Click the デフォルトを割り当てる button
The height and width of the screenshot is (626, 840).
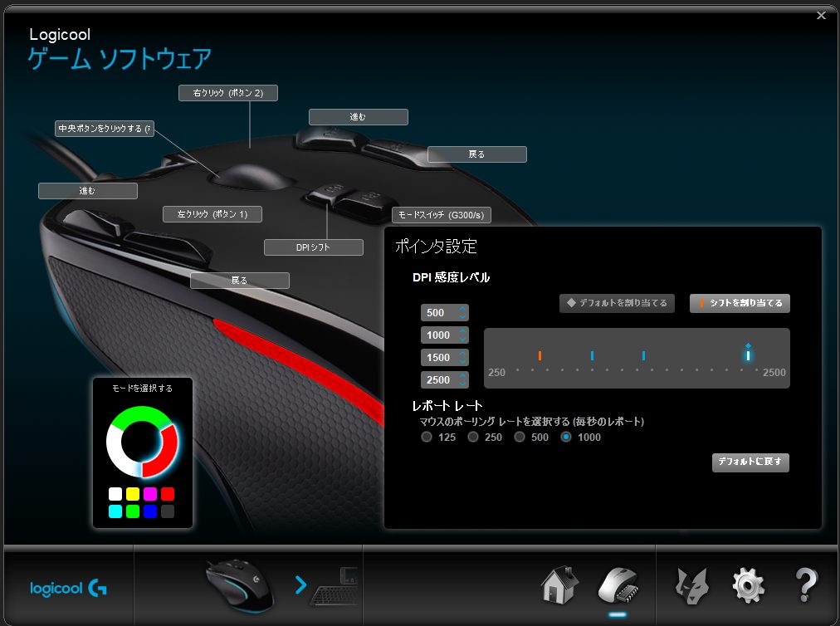(617, 303)
